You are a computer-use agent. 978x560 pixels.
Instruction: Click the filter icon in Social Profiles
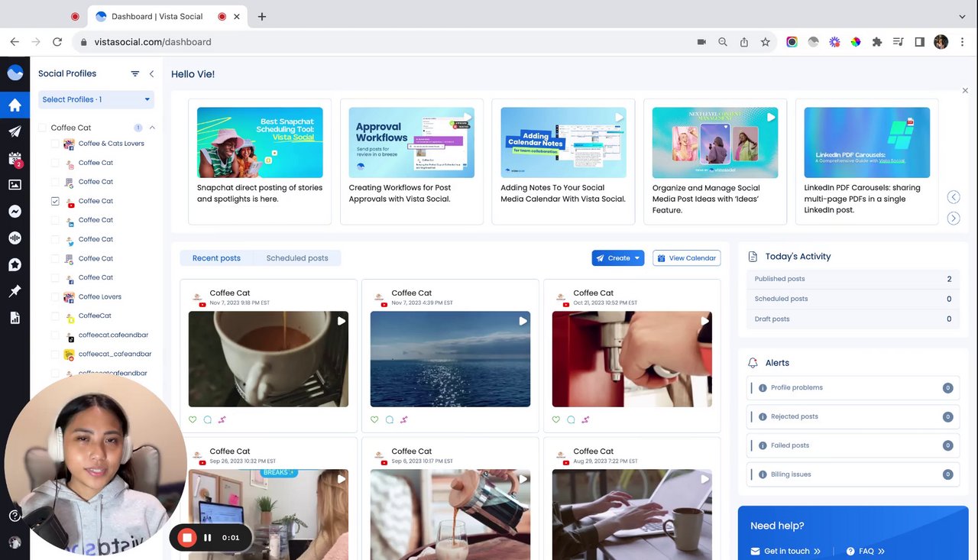point(135,73)
